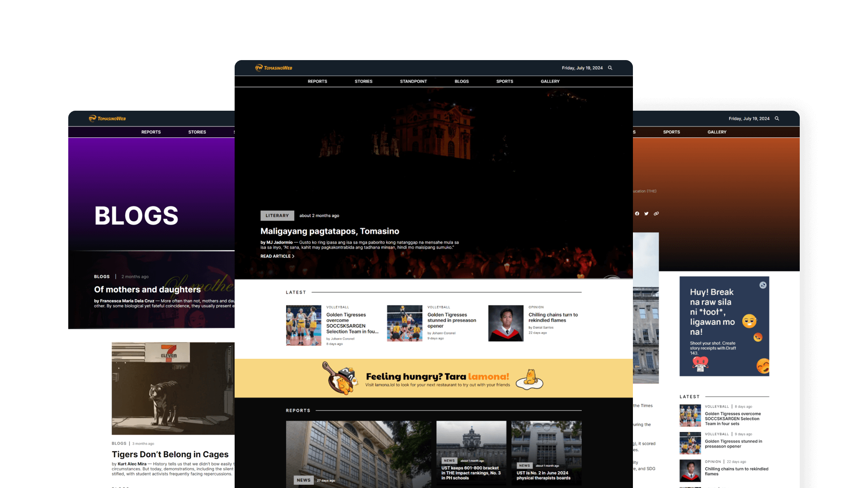This screenshot has width=868, height=488.
Task: Click the TomasinoWeb logo on the Blogs page
Action: point(107,118)
